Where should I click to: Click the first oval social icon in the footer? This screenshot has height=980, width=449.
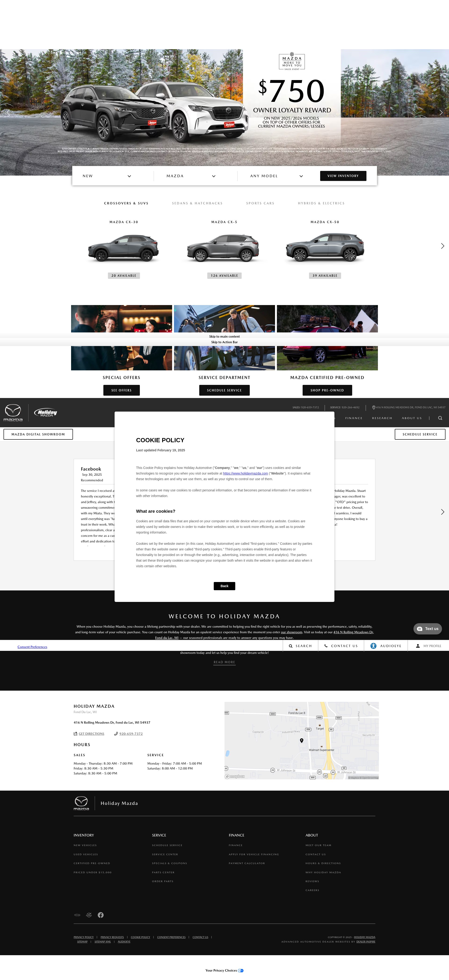(77, 915)
